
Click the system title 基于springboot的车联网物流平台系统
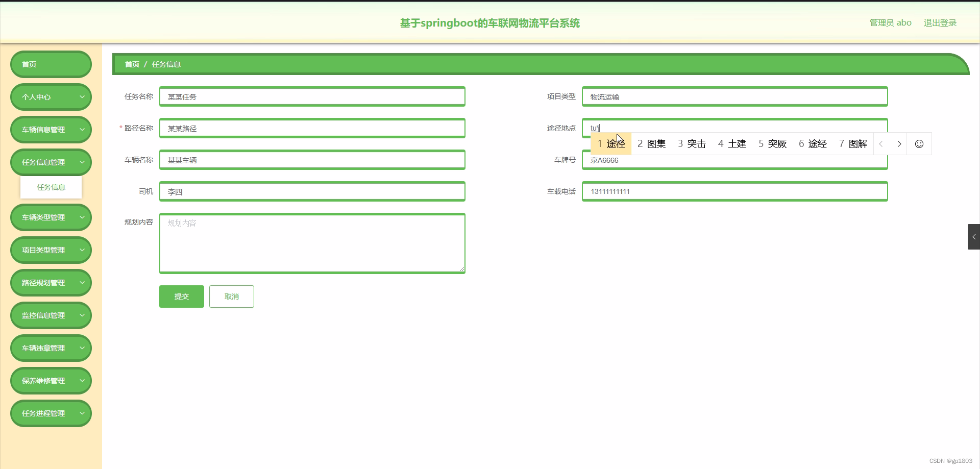pos(490,23)
